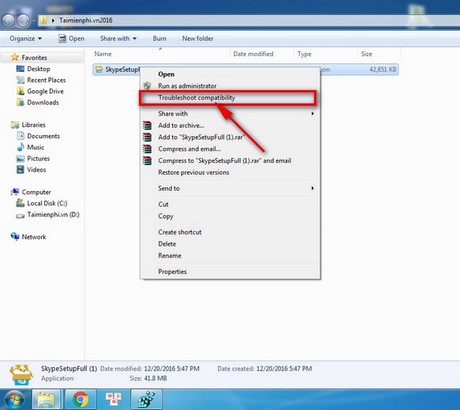Sort by Size column header
The width and height of the screenshot is (460, 410).
pyautogui.click(x=367, y=54)
